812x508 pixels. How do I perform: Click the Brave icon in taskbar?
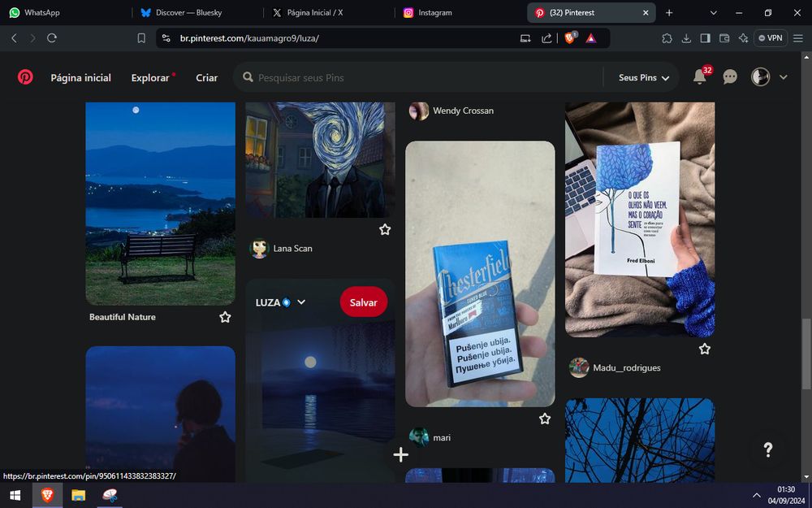click(x=47, y=496)
